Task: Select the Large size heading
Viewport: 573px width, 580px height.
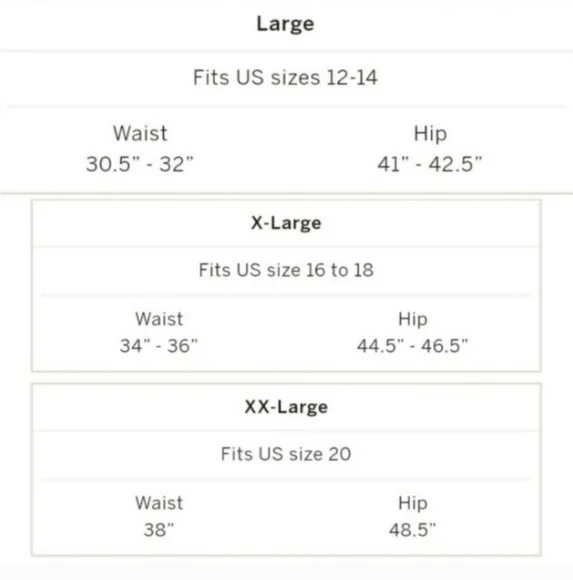Action: (285, 24)
